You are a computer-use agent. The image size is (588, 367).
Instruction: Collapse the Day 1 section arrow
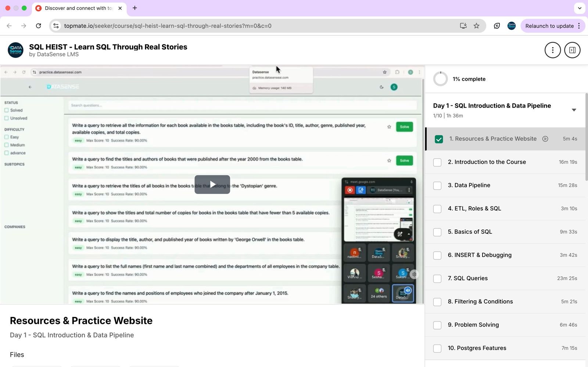coord(574,110)
